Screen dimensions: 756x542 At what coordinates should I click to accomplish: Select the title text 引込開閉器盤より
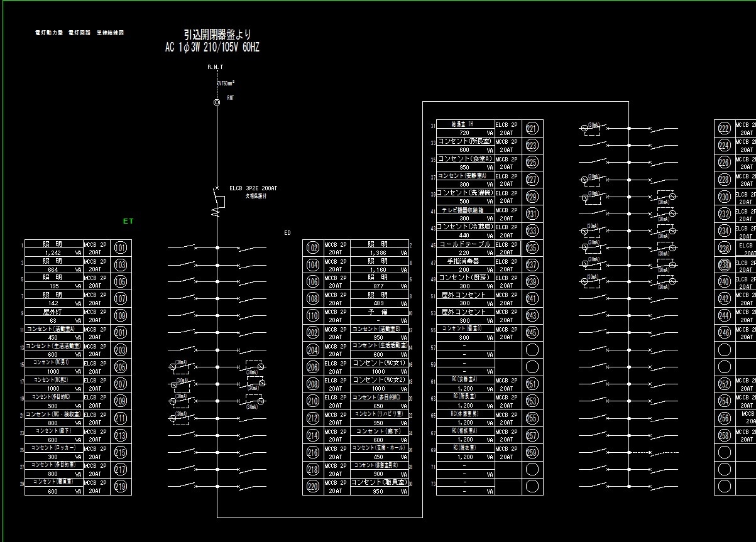click(217, 35)
